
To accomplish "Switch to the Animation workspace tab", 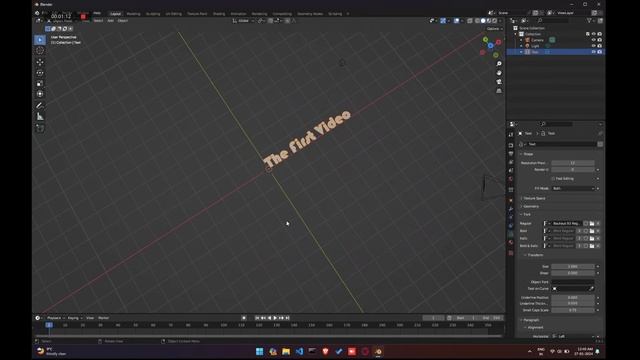I will pos(238,13).
